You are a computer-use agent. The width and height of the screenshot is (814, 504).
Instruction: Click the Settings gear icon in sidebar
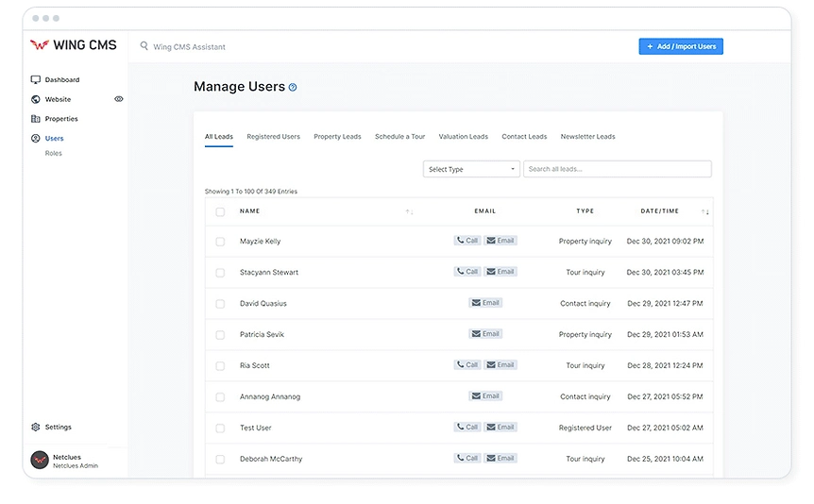(x=36, y=428)
